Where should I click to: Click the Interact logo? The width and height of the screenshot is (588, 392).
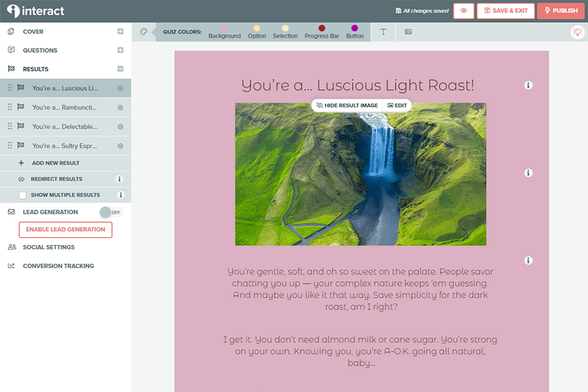(x=36, y=11)
